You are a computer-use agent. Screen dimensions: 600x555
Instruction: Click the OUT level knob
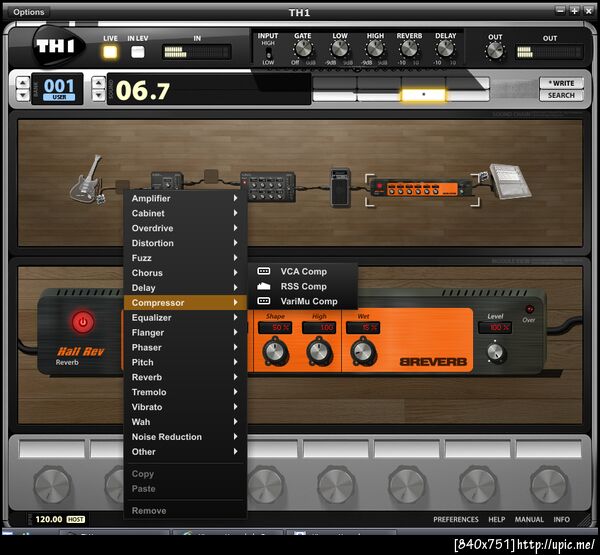[495, 51]
